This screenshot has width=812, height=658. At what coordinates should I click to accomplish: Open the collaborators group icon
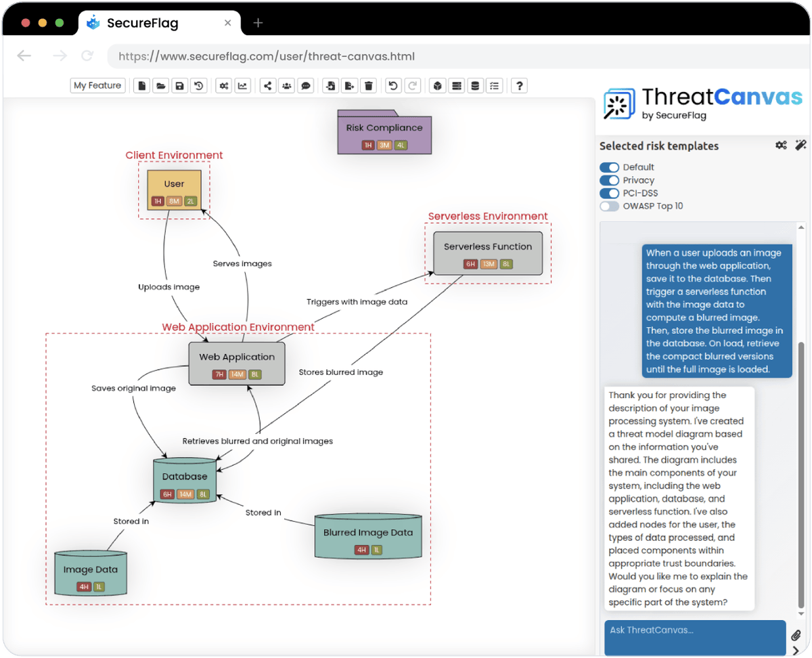click(287, 86)
